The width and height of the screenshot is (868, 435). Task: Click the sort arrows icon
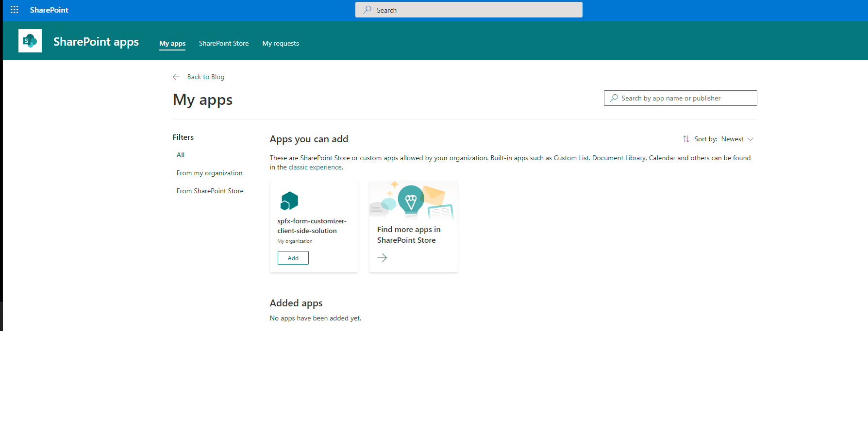click(x=686, y=139)
